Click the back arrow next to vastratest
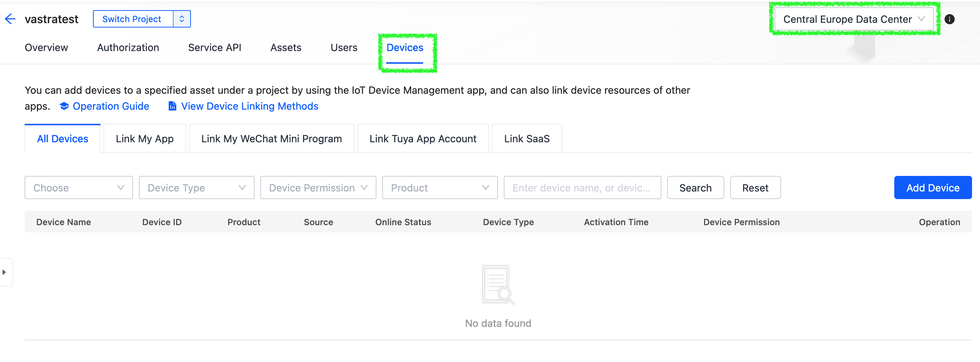Screen dimensions: 980x362 click(x=10, y=19)
